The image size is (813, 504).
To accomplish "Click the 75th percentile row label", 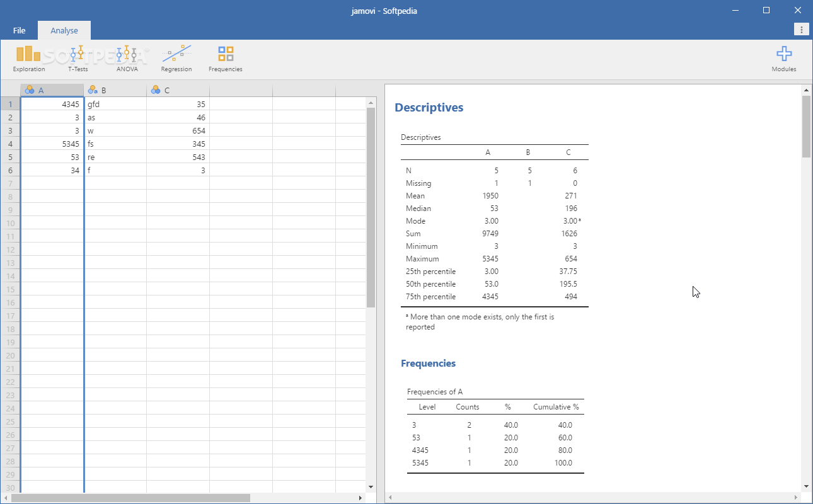I will pyautogui.click(x=430, y=297).
